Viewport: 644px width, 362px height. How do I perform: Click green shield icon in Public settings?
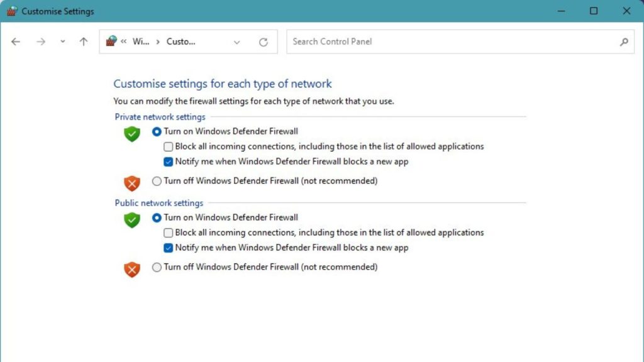click(x=132, y=220)
